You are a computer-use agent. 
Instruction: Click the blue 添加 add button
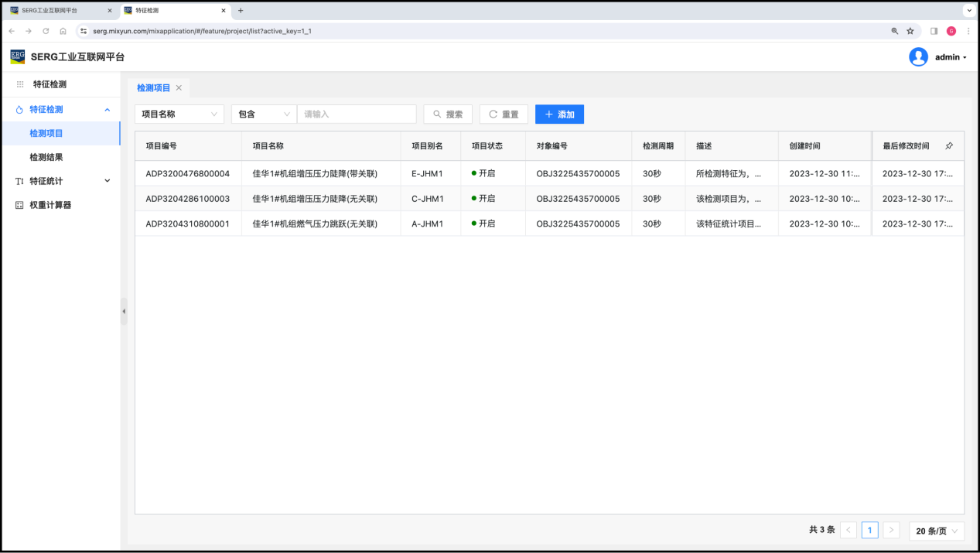tap(559, 114)
